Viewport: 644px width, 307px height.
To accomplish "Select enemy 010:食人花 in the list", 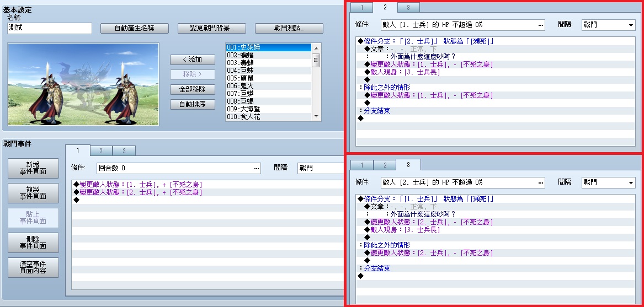I will 269,117.
